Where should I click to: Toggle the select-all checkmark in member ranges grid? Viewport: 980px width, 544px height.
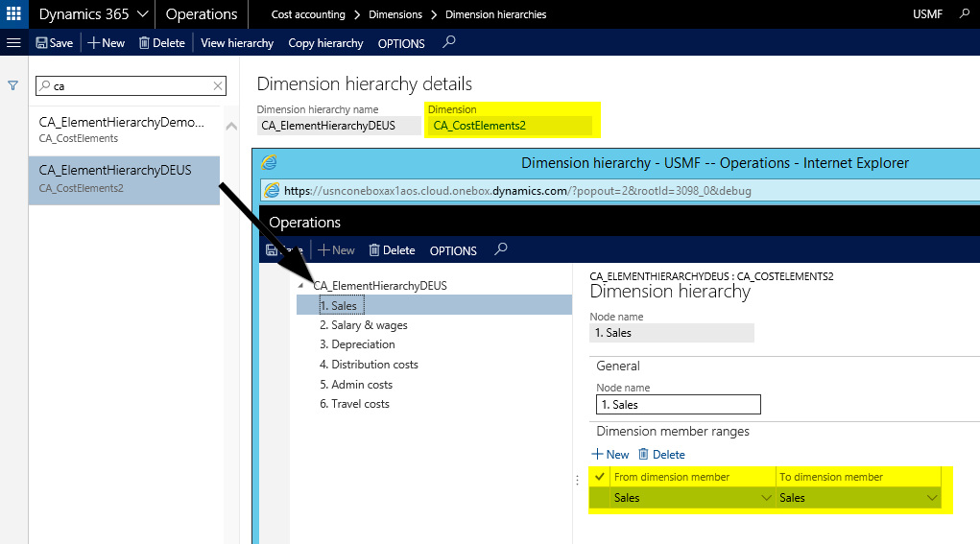click(600, 477)
